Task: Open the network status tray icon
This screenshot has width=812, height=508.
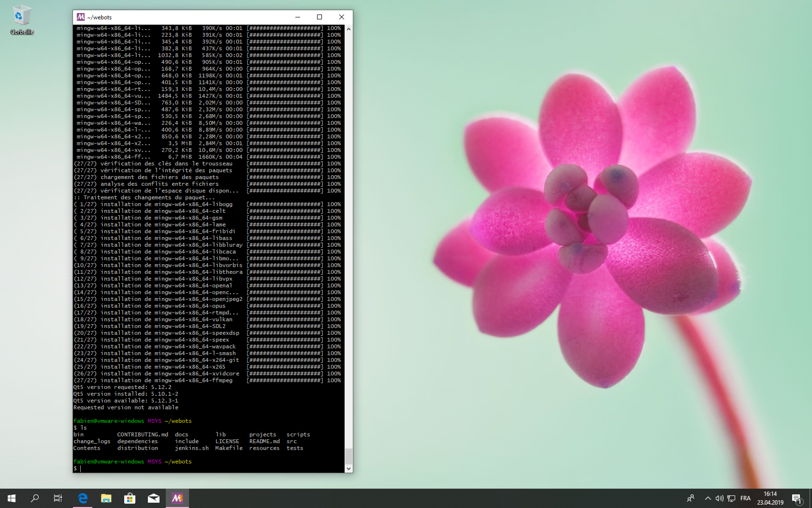Action: [732, 498]
